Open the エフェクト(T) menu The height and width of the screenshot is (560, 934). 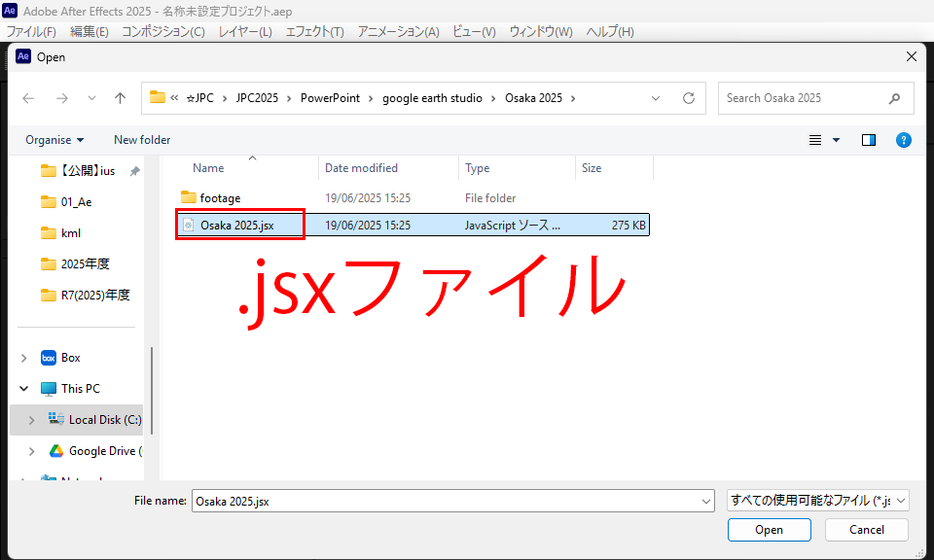[x=314, y=31]
